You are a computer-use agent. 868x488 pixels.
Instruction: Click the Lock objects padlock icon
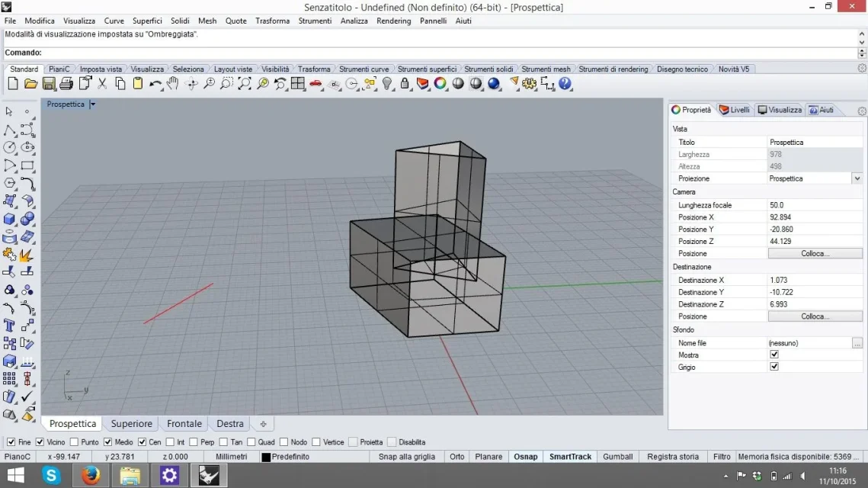405,84
